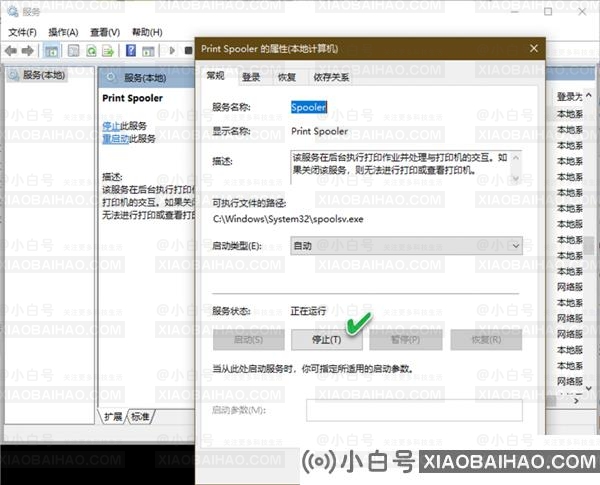Close the Print Spooler properties dialog
This screenshot has height=485, width=600.
(534, 49)
